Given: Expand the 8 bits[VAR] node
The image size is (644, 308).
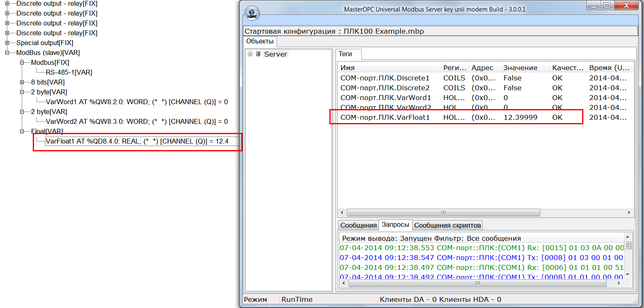Looking at the screenshot, I should click(22, 82).
